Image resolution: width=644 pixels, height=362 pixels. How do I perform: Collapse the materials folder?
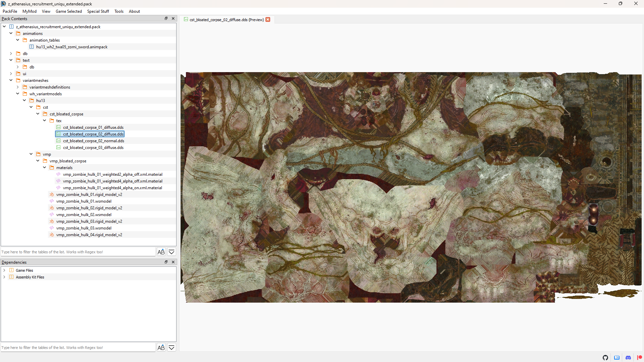(x=45, y=167)
